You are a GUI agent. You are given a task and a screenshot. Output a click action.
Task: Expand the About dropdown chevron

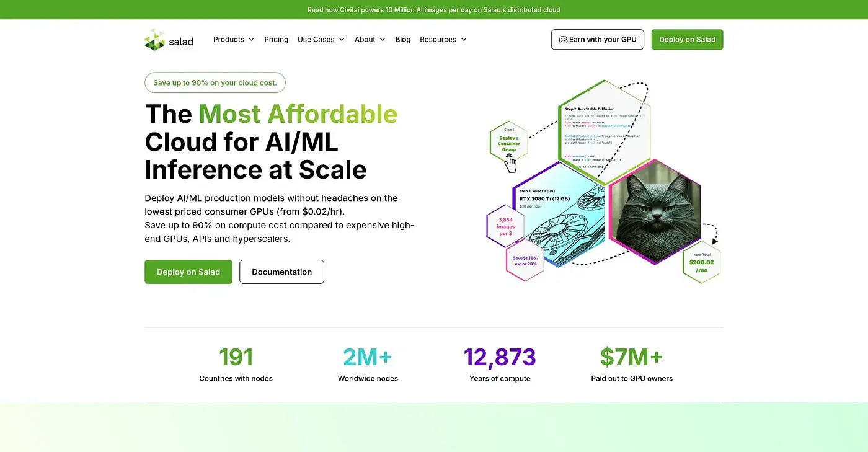point(383,40)
